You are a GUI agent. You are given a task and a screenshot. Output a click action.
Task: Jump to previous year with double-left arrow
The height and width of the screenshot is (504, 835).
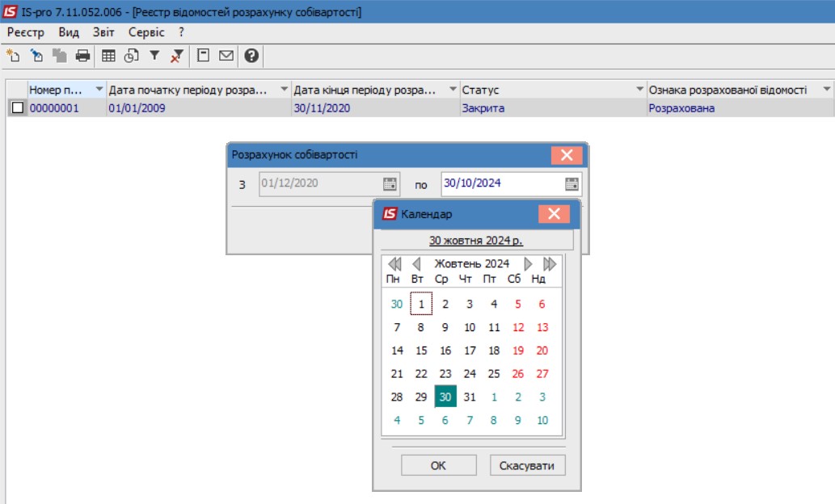[394, 264]
